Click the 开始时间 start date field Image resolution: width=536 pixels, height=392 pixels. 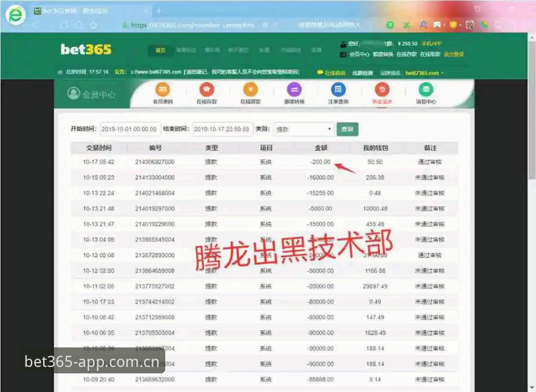pos(130,129)
